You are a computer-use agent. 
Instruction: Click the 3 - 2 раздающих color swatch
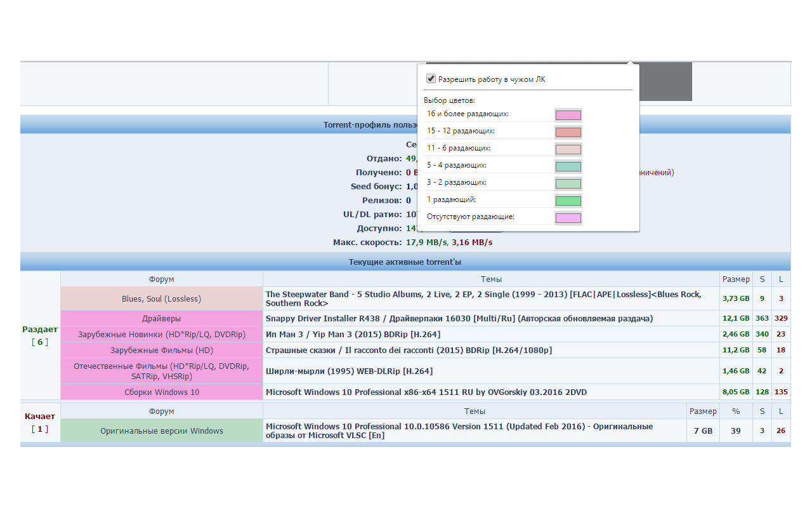(x=568, y=184)
